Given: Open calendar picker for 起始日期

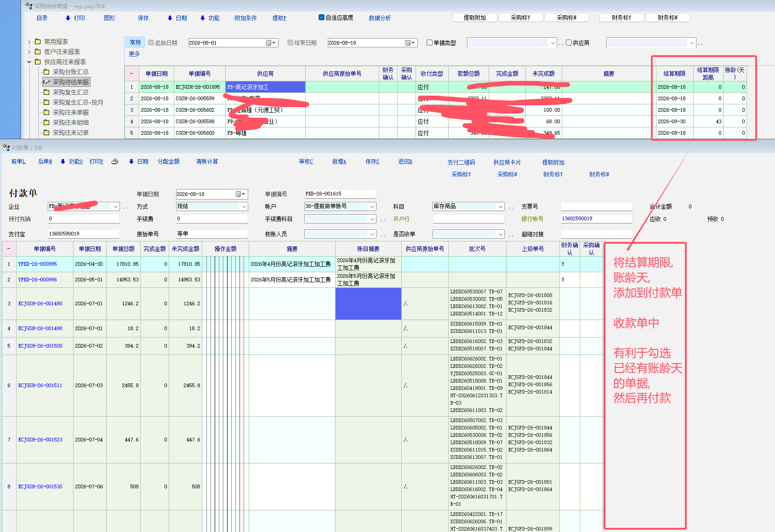Looking at the screenshot, I should (272, 43).
